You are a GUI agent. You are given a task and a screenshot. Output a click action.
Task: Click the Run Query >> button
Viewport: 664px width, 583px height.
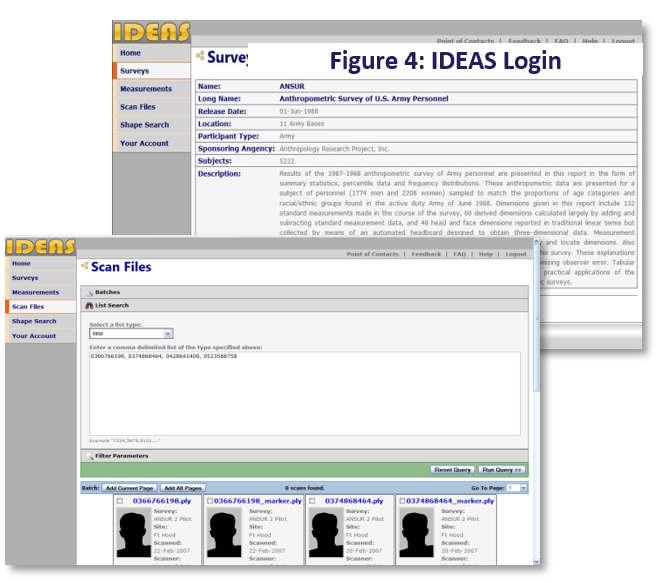tap(502, 470)
